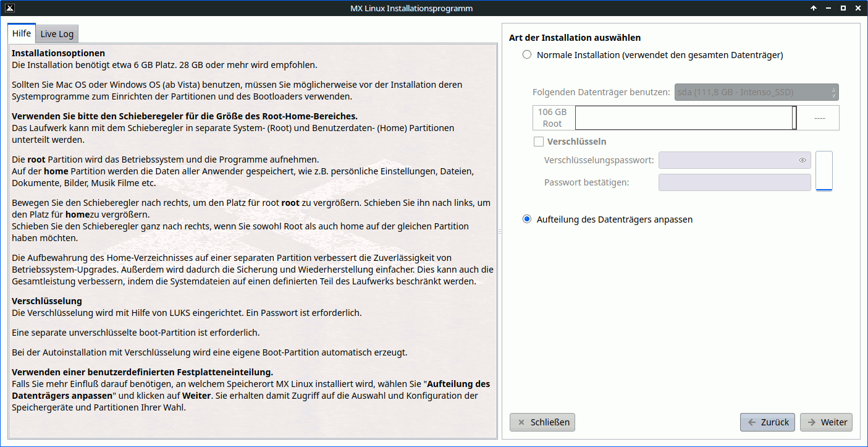Click the Verschlüsselungspasswort field
868x447 pixels.
tap(735, 160)
